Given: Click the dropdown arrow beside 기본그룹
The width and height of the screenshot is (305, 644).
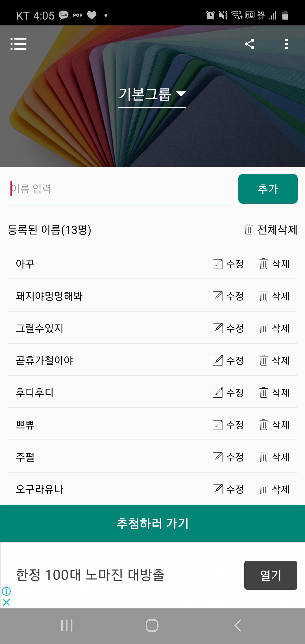Looking at the screenshot, I should pyautogui.click(x=181, y=94).
